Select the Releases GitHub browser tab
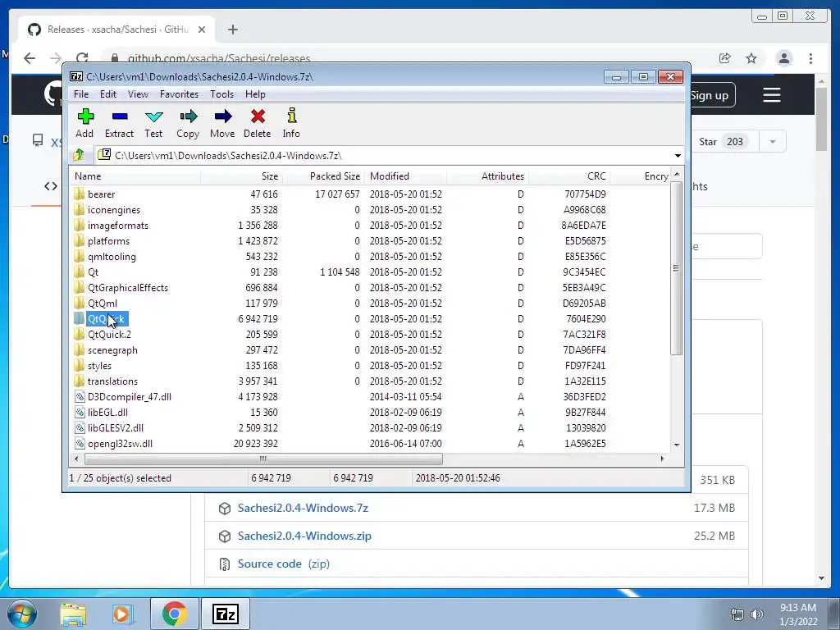840x630 pixels. point(117,30)
